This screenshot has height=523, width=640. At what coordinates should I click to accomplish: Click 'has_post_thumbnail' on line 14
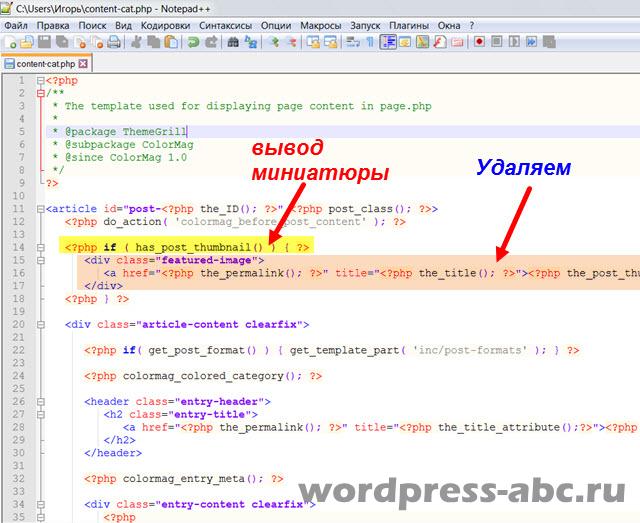(x=193, y=247)
